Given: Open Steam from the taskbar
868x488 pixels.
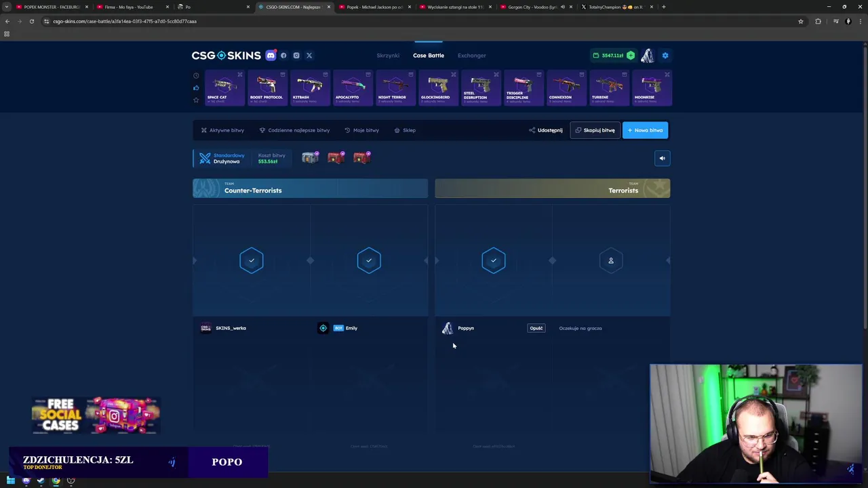Looking at the screenshot, I should 41,481.
